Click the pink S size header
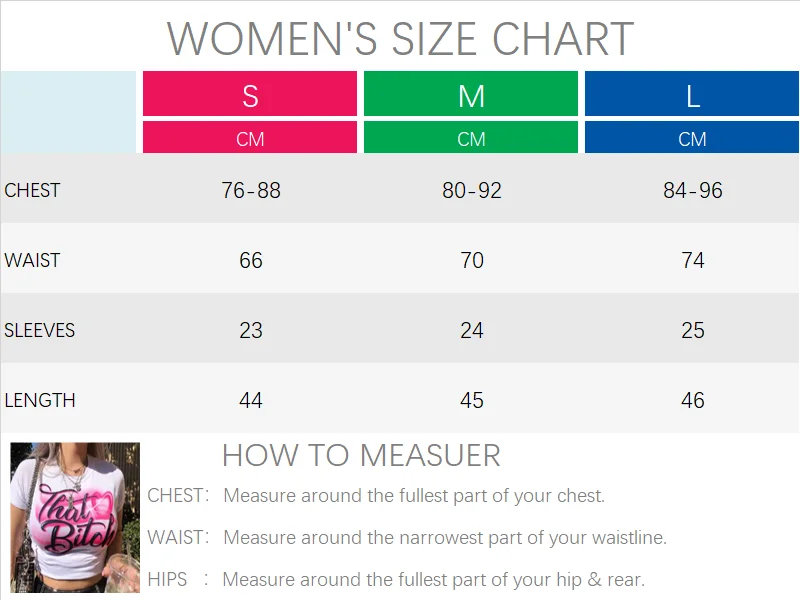This screenshot has height=600, width=800. [x=250, y=95]
